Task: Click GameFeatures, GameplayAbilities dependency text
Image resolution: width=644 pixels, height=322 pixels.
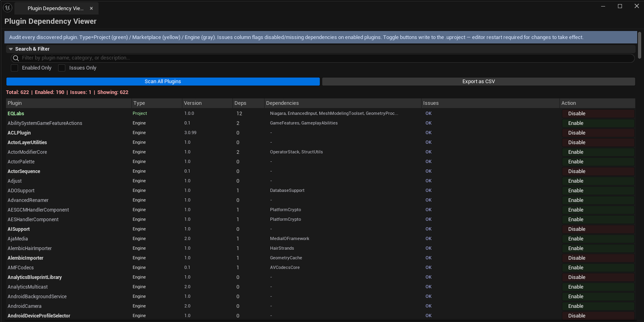Action: (303, 123)
